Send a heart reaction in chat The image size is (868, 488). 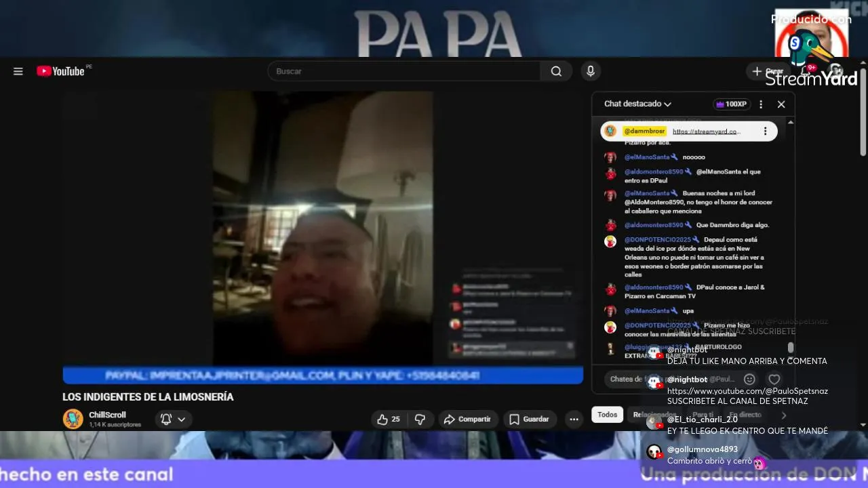click(x=774, y=380)
